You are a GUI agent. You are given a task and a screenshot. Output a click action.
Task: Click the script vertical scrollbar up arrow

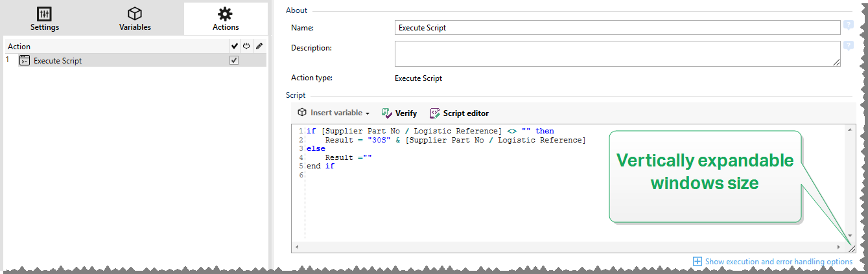851,130
